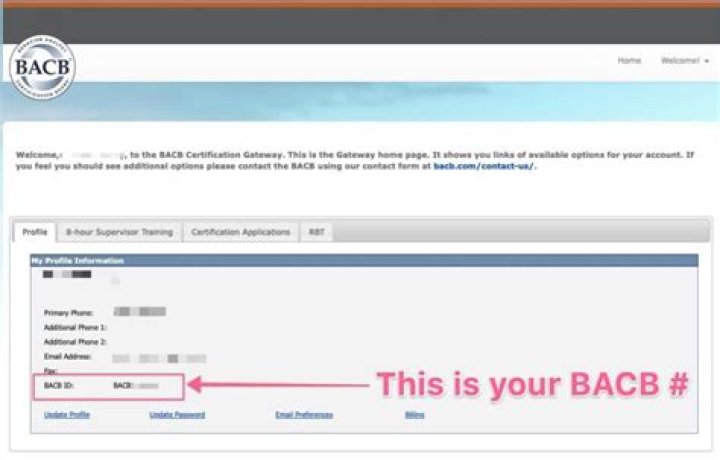Click the Additional Phone 1 label
The height and width of the screenshot is (460, 720).
(x=75, y=328)
